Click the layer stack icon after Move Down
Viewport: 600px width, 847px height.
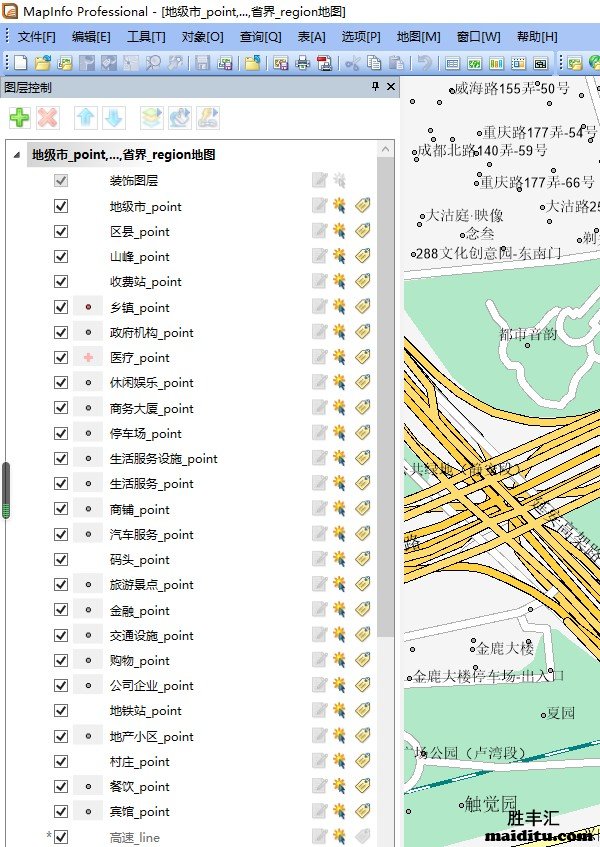tap(152, 118)
